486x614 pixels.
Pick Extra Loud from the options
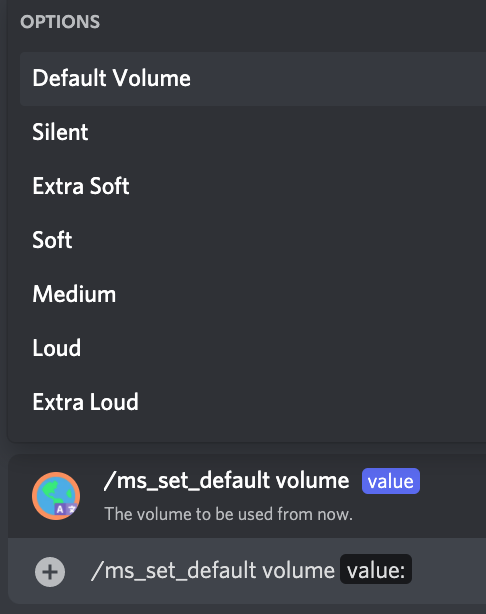coord(253,402)
